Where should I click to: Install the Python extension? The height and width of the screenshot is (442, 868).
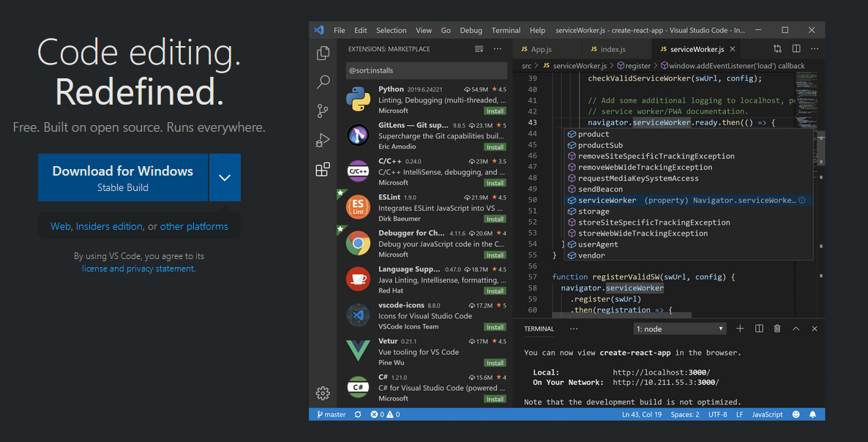coord(494,111)
